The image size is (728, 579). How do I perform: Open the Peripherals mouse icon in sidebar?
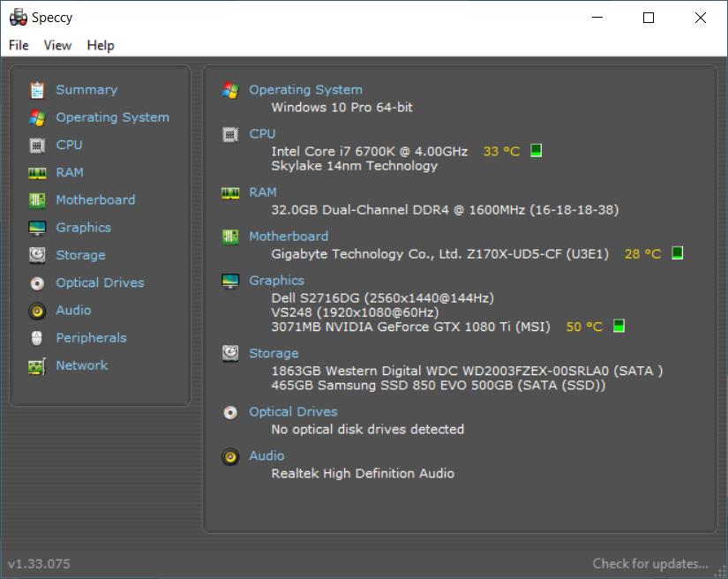click(37, 338)
